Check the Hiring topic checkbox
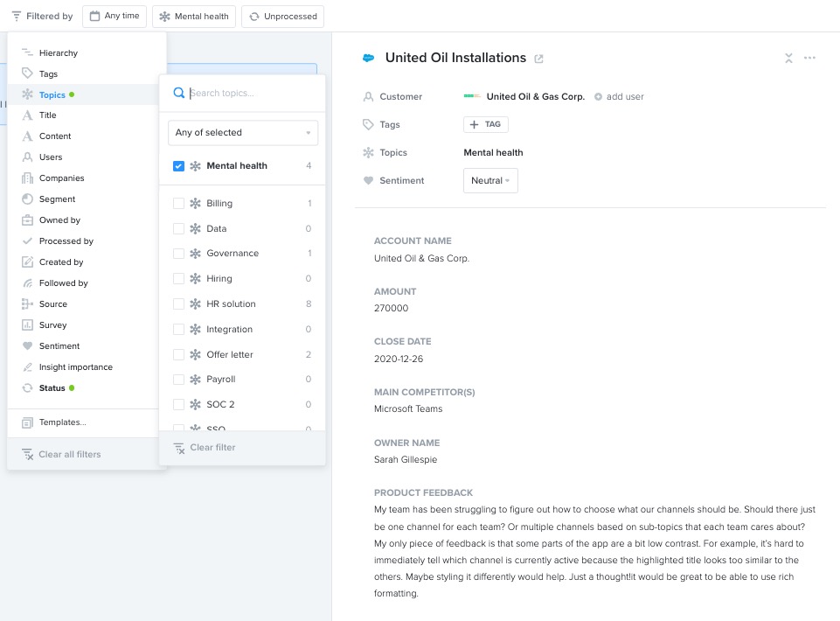 pyautogui.click(x=179, y=278)
